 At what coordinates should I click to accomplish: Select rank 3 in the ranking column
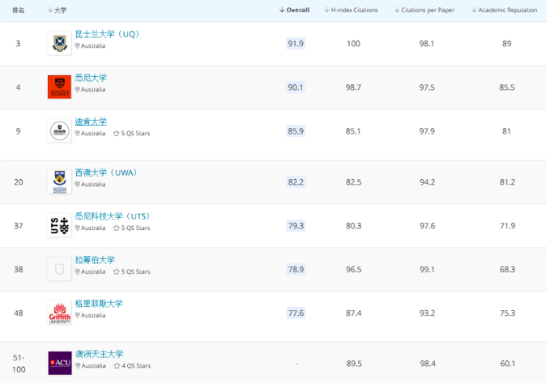point(18,43)
